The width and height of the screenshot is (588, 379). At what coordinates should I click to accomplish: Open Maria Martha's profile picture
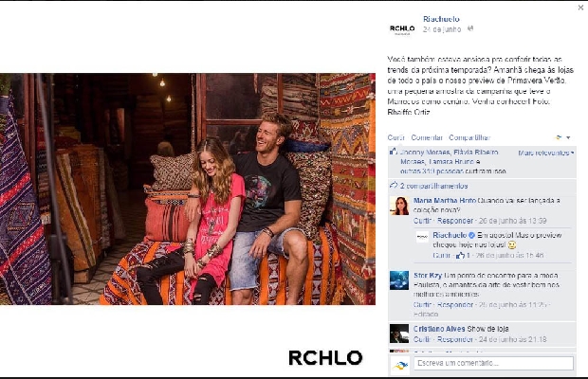pos(399,206)
